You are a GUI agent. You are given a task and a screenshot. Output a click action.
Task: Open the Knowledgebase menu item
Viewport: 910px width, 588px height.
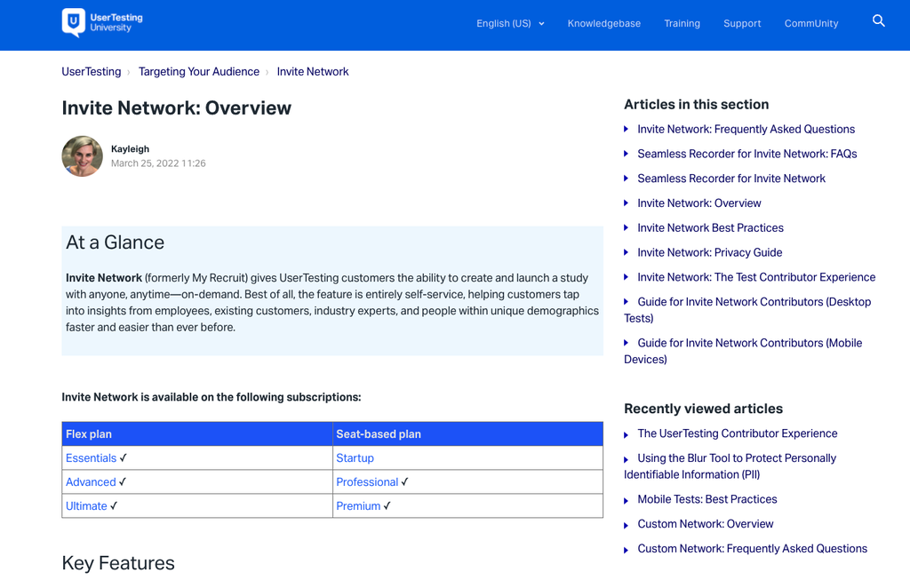click(x=604, y=24)
